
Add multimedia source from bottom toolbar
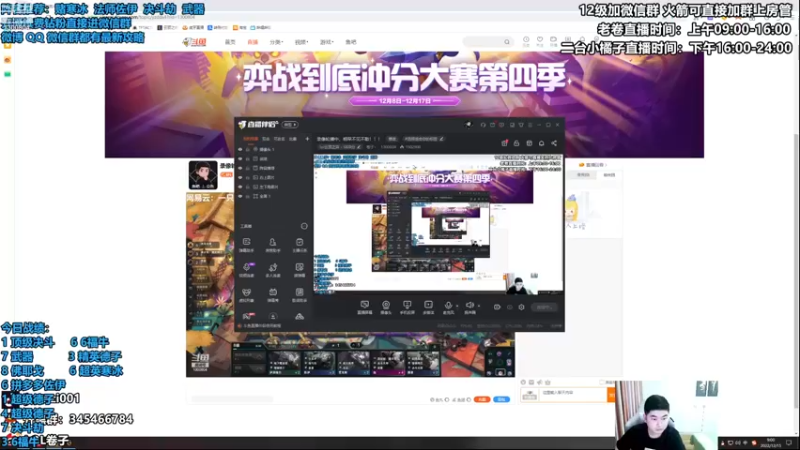pos(428,307)
